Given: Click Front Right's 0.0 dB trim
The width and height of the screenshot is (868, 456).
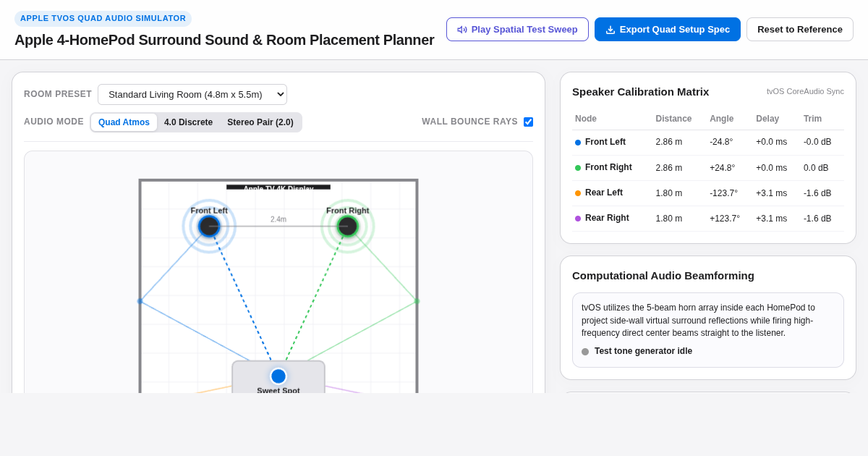Looking at the screenshot, I should pos(816,168).
